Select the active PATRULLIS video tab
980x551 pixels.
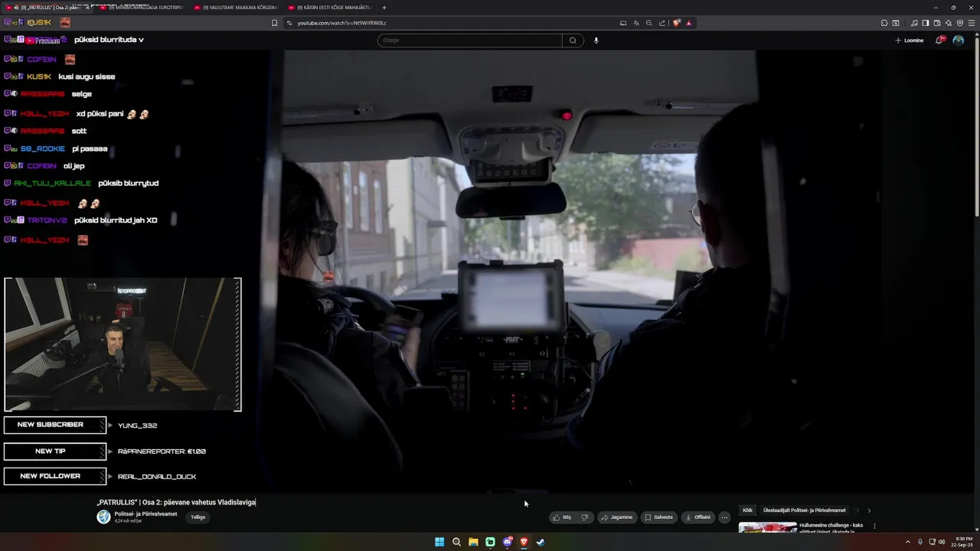click(x=47, y=8)
